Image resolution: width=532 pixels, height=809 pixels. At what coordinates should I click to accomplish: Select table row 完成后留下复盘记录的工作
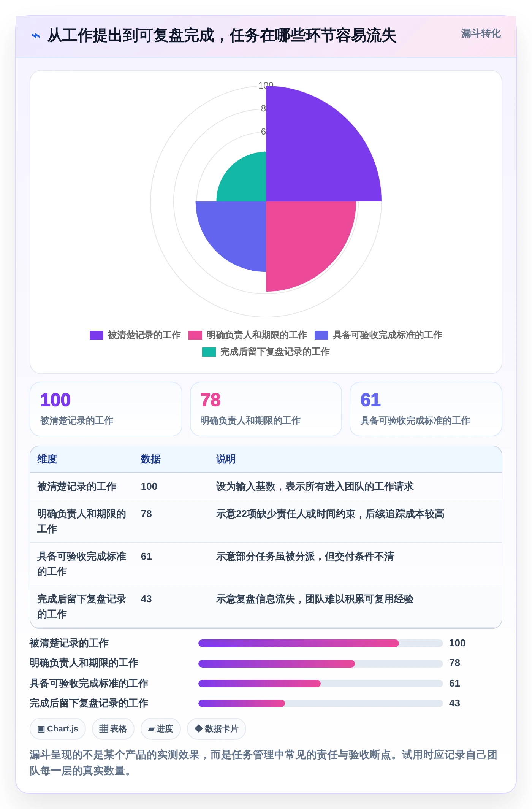coord(266,606)
